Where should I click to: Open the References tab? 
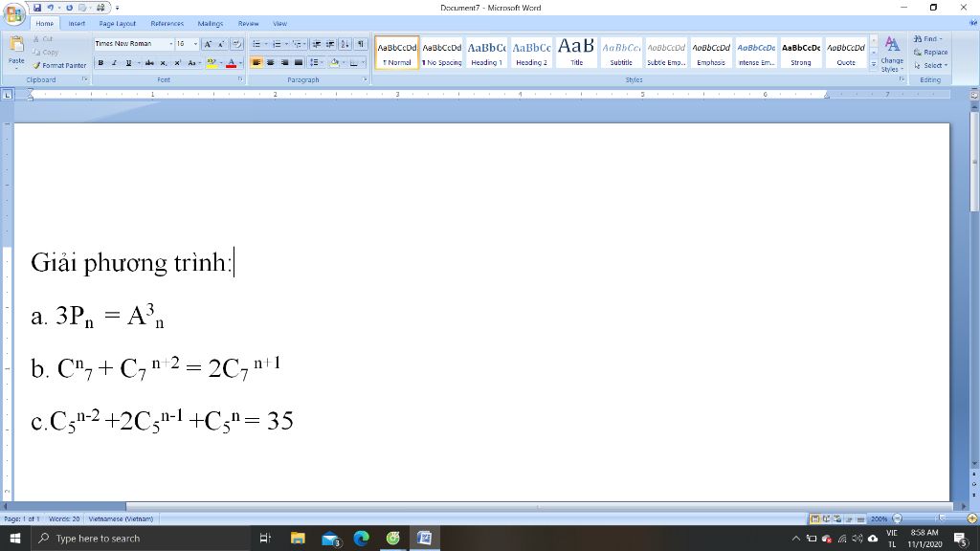(x=167, y=23)
